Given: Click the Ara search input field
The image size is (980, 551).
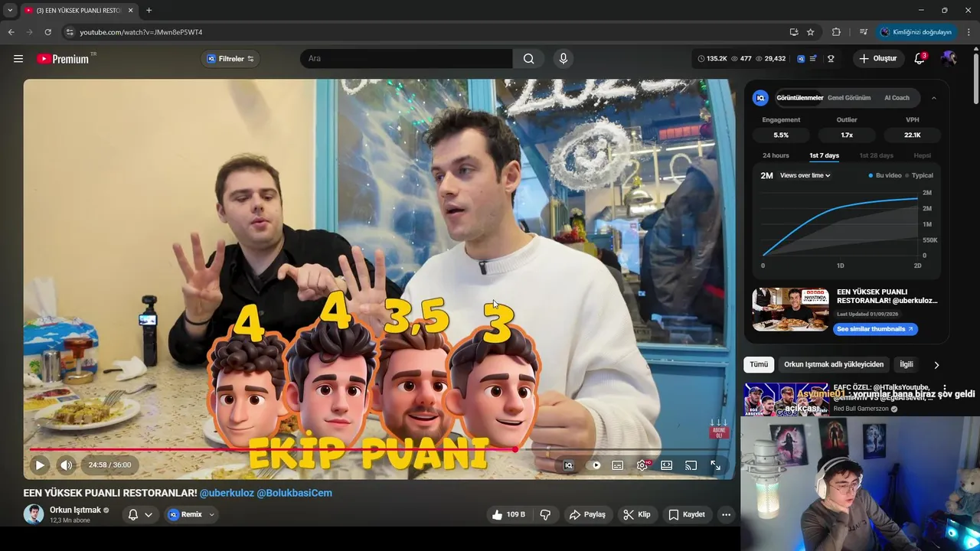Looking at the screenshot, I should click(x=407, y=59).
